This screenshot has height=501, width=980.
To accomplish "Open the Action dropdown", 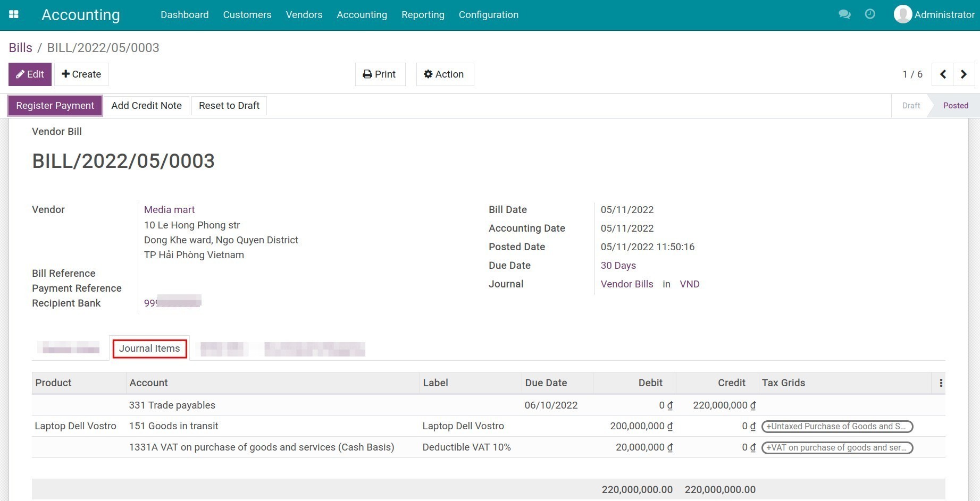I will [x=445, y=74].
